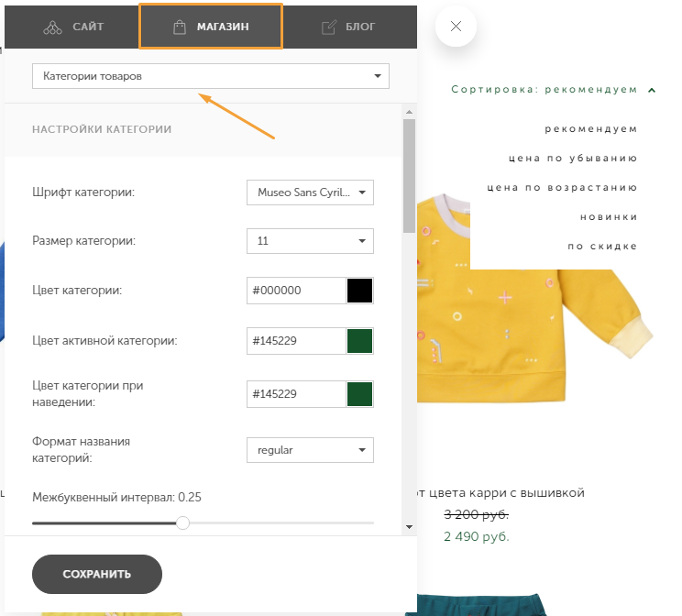
Task: Click the black Цвет категории swatch
Action: 359,291
